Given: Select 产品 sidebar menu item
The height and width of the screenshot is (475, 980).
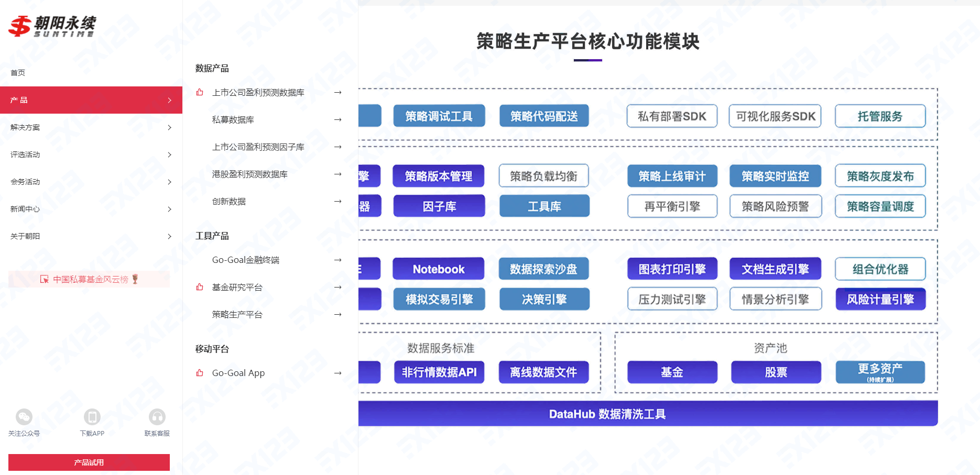Looking at the screenshot, I should point(91,100).
